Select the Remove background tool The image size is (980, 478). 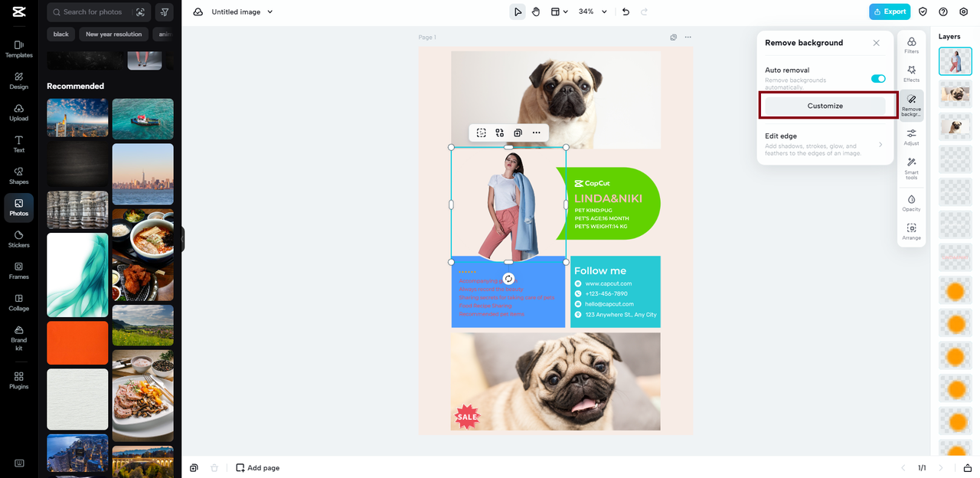tap(911, 106)
